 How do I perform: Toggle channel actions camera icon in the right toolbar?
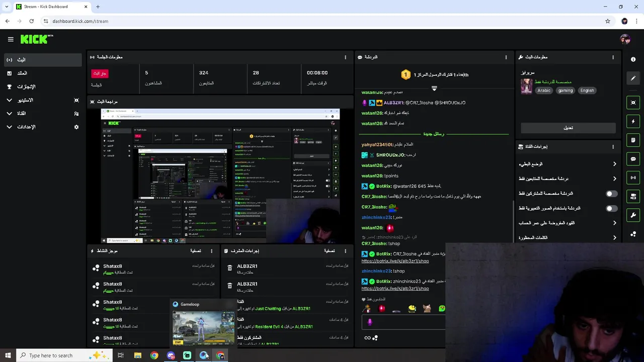tap(633, 196)
